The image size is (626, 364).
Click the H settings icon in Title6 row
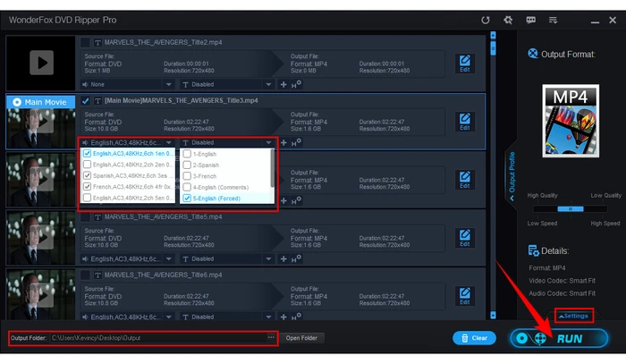(296, 317)
